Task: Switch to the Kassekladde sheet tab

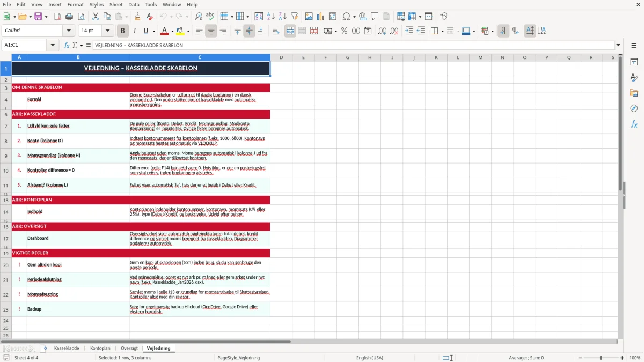Action: 67,348
